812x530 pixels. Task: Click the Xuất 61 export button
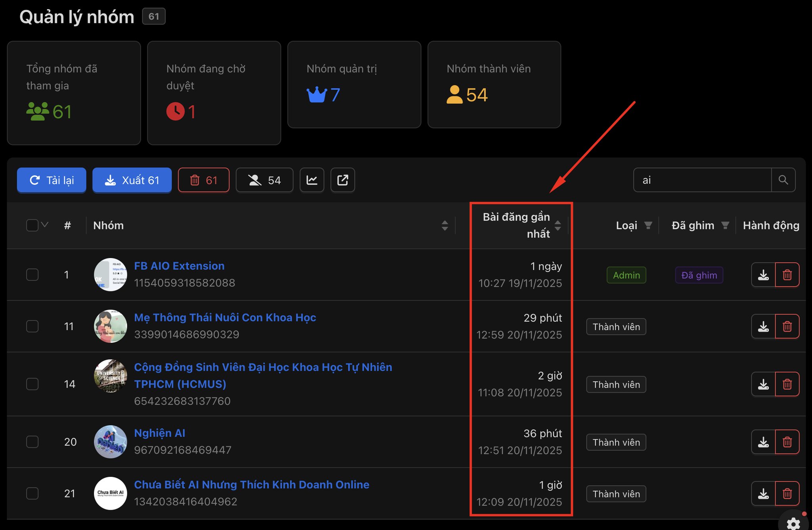coord(132,180)
